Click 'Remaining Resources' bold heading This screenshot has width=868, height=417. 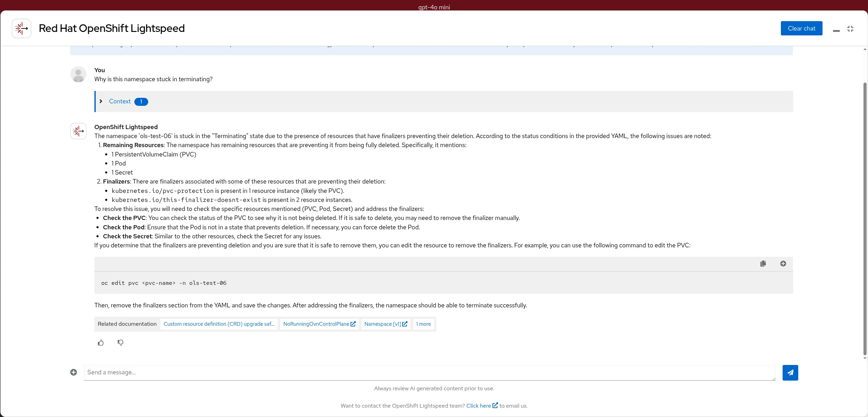(x=133, y=145)
